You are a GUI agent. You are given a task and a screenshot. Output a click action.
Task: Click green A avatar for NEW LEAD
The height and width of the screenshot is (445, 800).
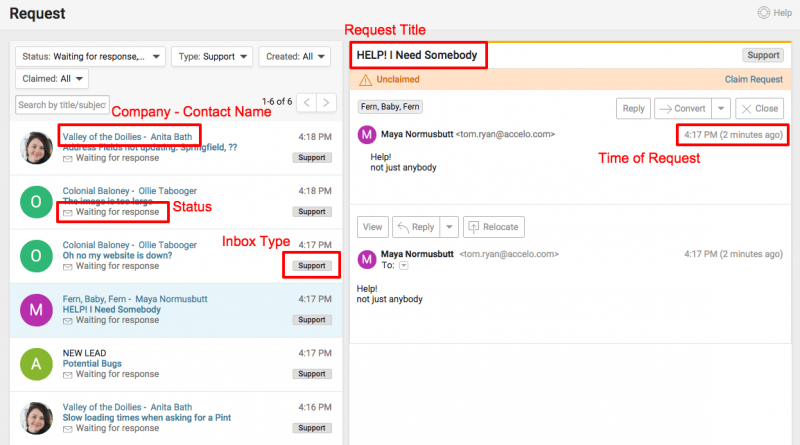coord(37,365)
